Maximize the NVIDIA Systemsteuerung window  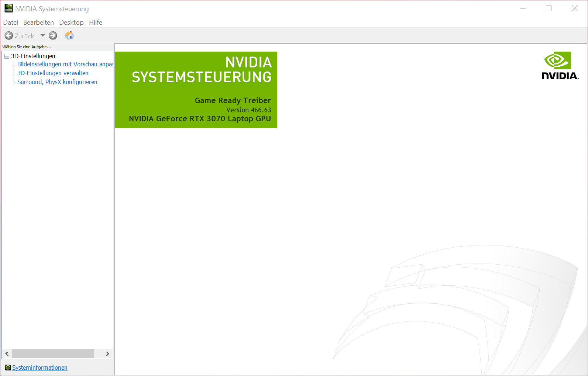point(549,8)
